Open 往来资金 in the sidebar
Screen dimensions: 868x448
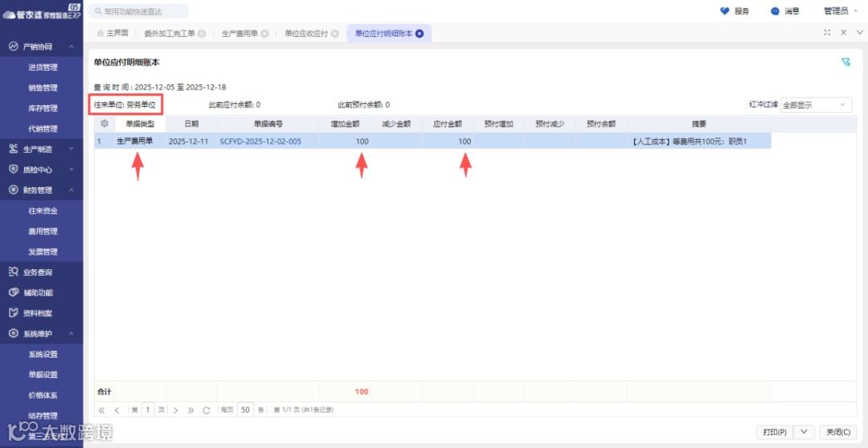(x=43, y=211)
